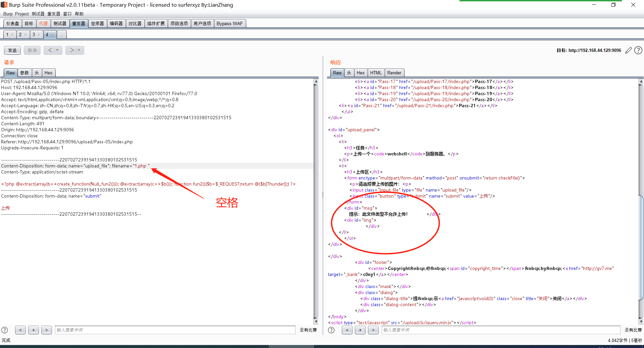644x348 pixels.
Task: Close Repeater tab 4 with its x
Action: coord(52,35)
